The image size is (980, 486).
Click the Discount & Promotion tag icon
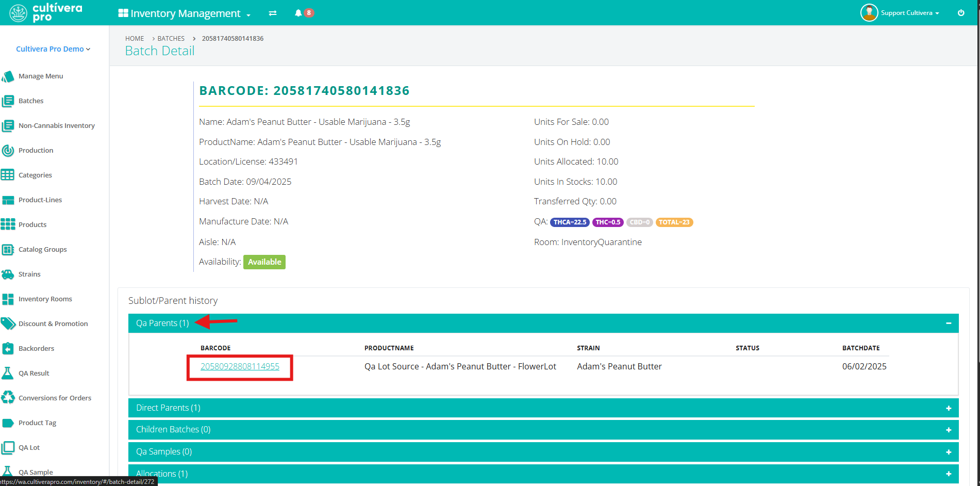click(x=8, y=324)
